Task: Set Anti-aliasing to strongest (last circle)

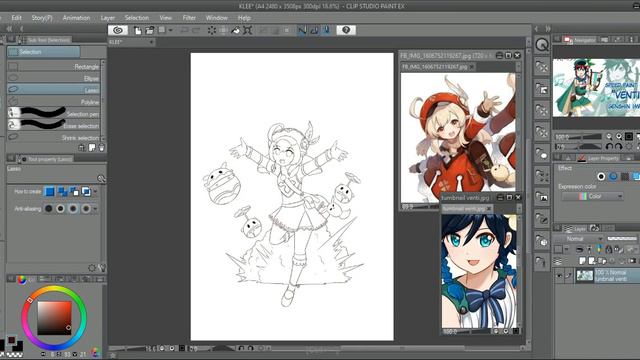Action: pos(86,209)
